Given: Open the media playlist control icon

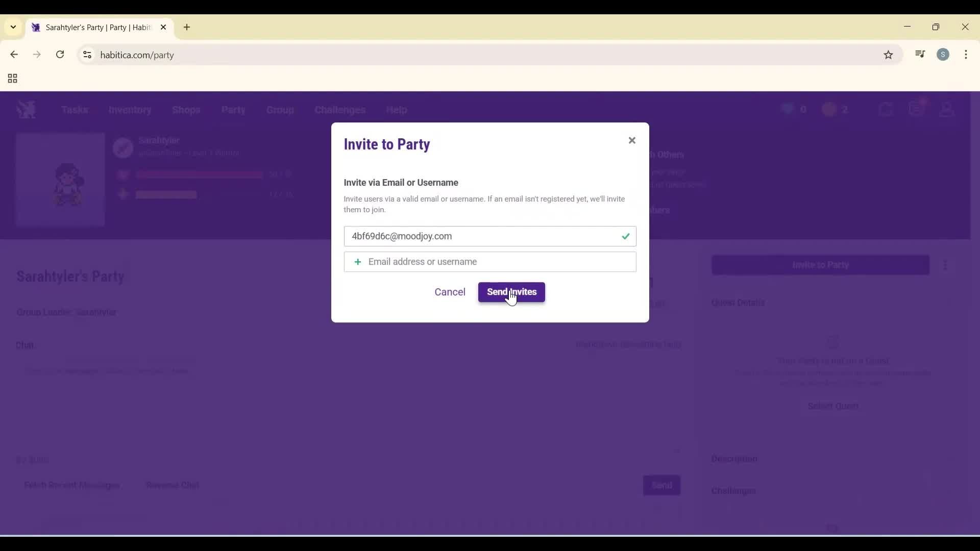Looking at the screenshot, I should coord(920,54).
